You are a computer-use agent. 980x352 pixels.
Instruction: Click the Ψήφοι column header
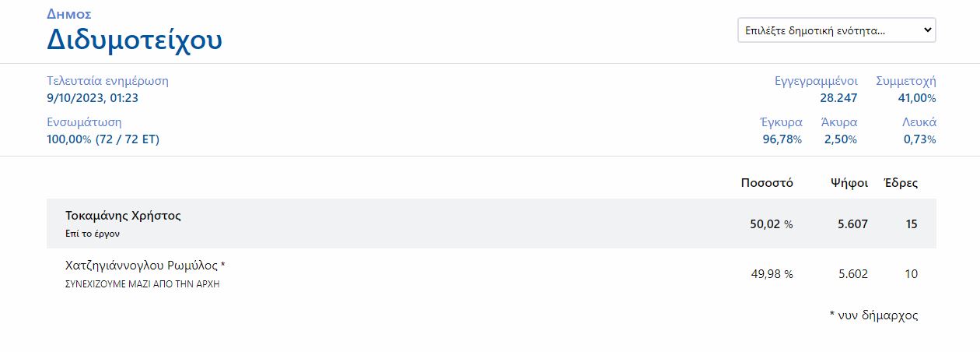click(849, 183)
